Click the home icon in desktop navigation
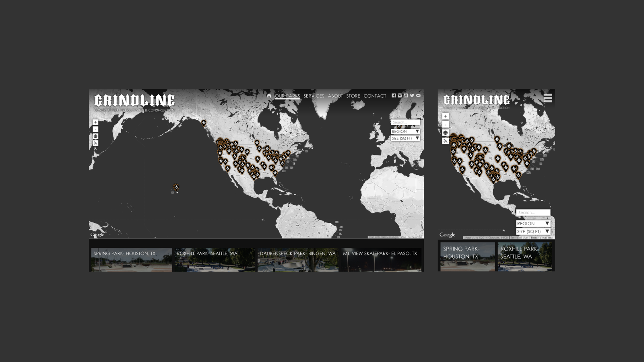Viewport: 644px width, 362px height. pos(269,96)
